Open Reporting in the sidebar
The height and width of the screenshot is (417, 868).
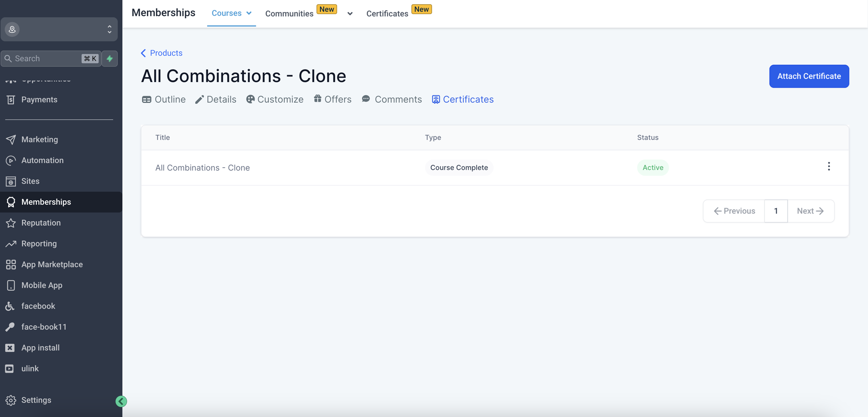pyautogui.click(x=39, y=244)
